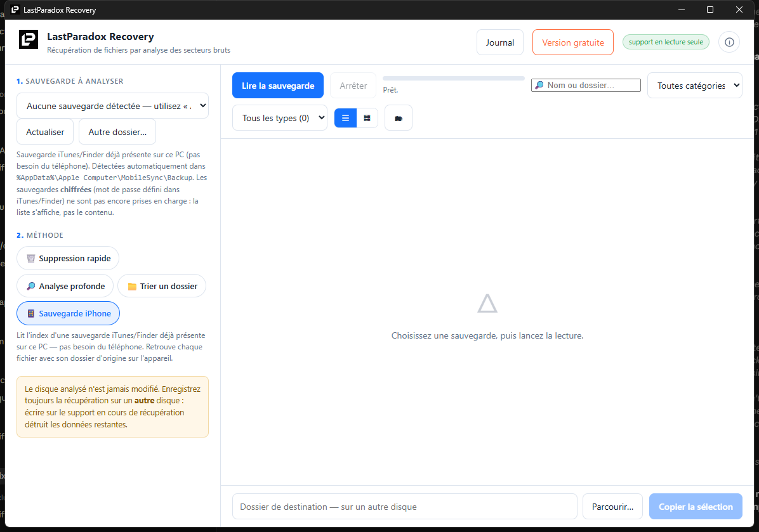Open the Tous les types (0) dropdown
This screenshot has height=532, width=759.
280,118
